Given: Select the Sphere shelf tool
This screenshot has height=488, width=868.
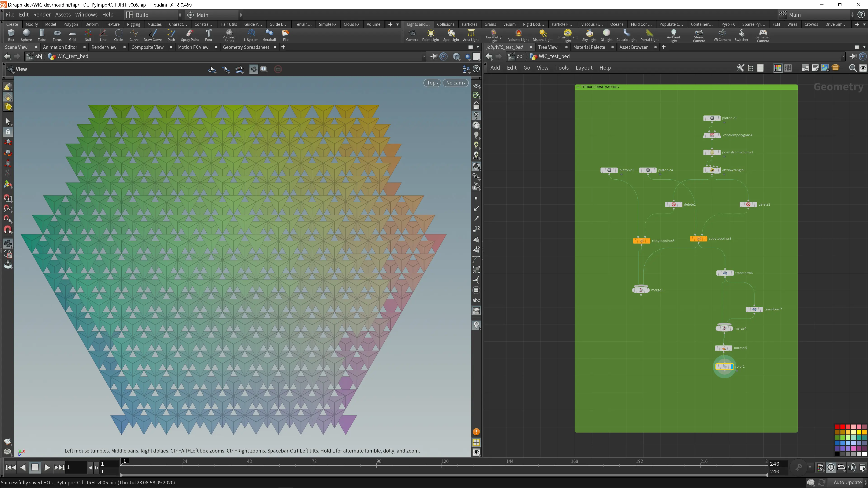Looking at the screenshot, I should click(x=26, y=35).
